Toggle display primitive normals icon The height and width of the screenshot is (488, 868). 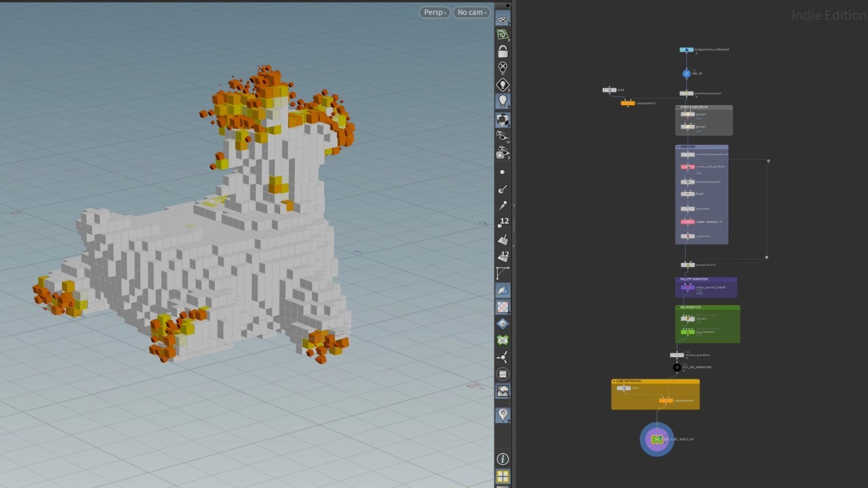[x=502, y=239]
